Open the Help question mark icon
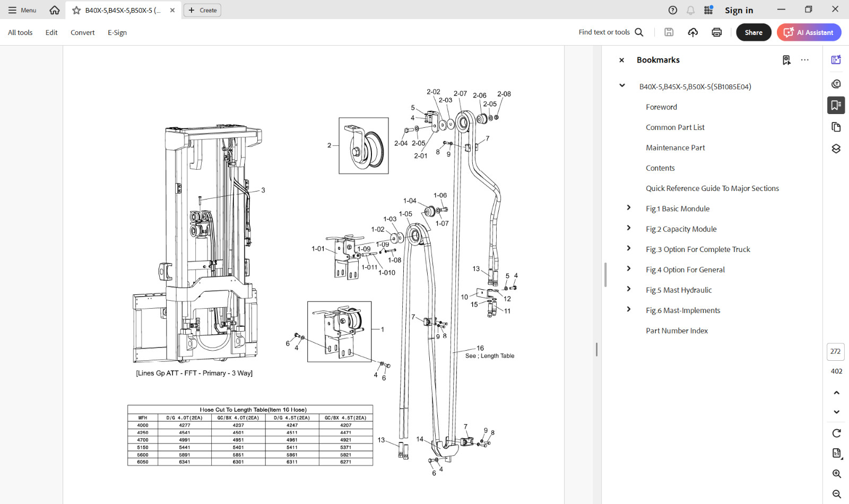 click(x=673, y=10)
